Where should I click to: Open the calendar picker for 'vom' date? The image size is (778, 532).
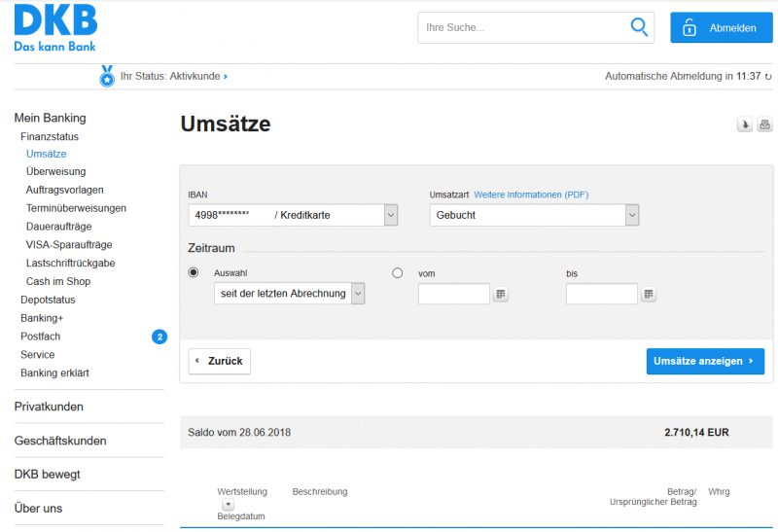[x=501, y=294]
